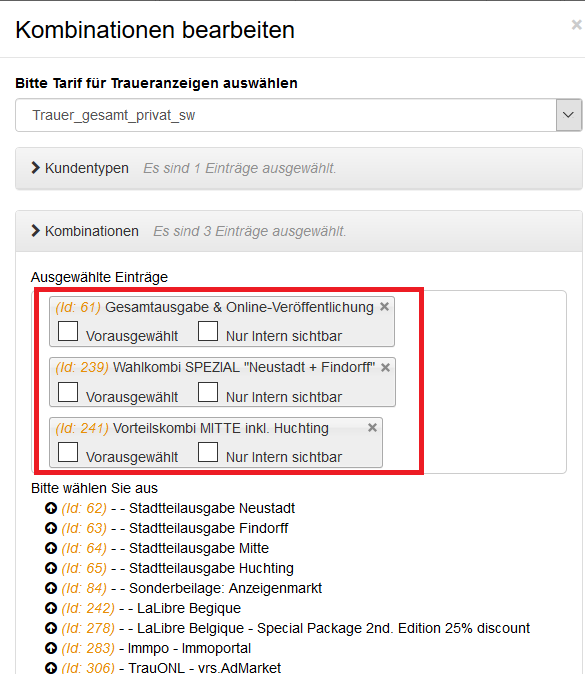Tick Vorausgewählt for Vorteilskombi MITTE
The width and height of the screenshot is (585, 674).
coord(68,452)
